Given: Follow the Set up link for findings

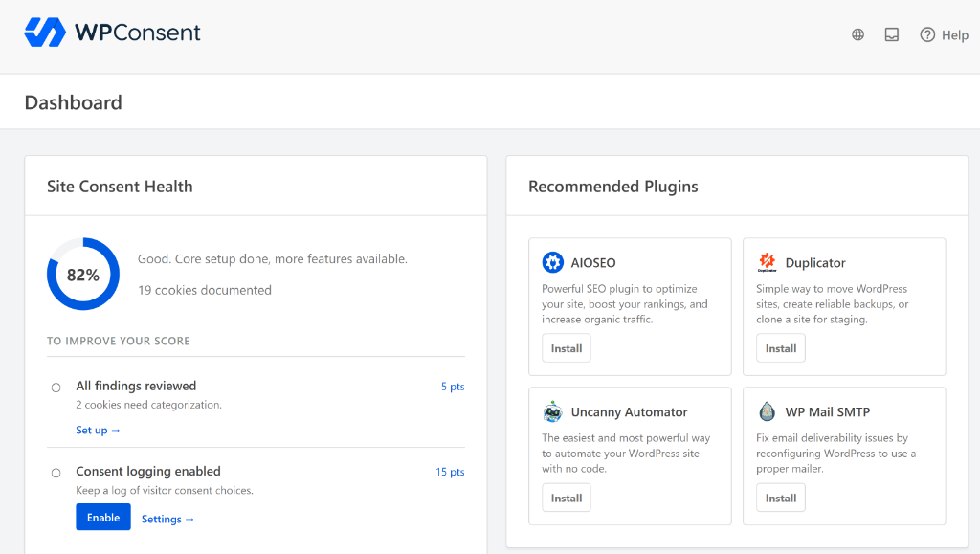Looking at the screenshot, I should pos(98,430).
